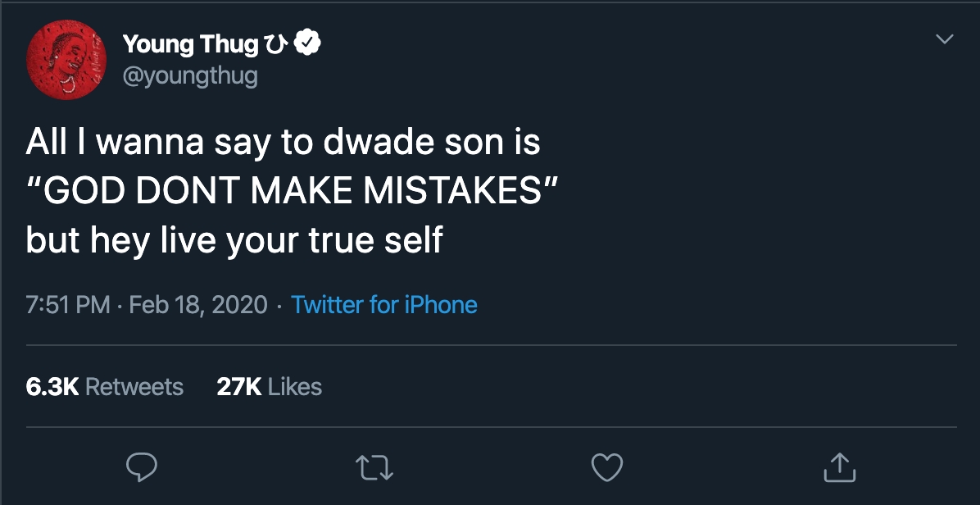Open the Young Thug display name
980x505 pixels.
pos(190,44)
